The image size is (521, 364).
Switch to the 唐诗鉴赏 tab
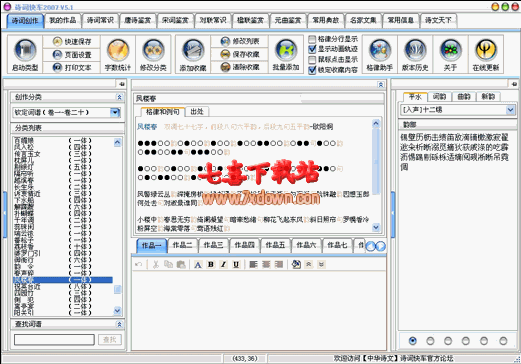click(x=138, y=20)
